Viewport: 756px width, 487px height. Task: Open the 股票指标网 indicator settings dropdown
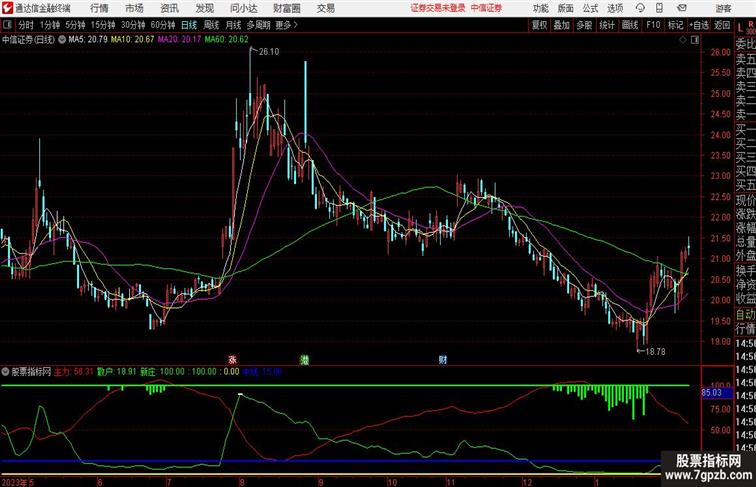tap(5, 371)
